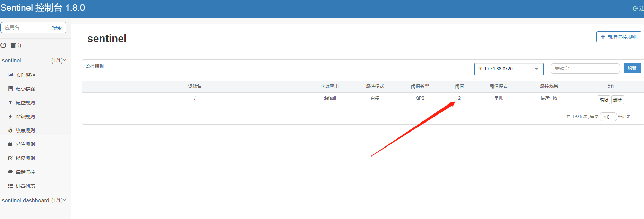Open 簇点链路 menu item

[x=25, y=89]
